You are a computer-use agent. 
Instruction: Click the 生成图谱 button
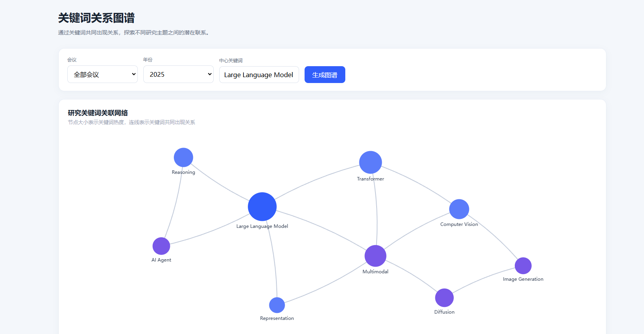(x=325, y=75)
